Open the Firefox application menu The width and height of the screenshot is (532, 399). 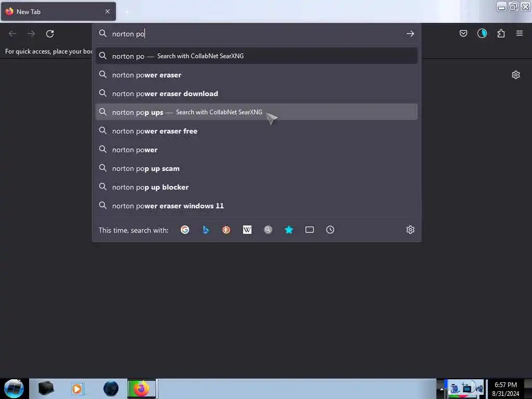[520, 33]
